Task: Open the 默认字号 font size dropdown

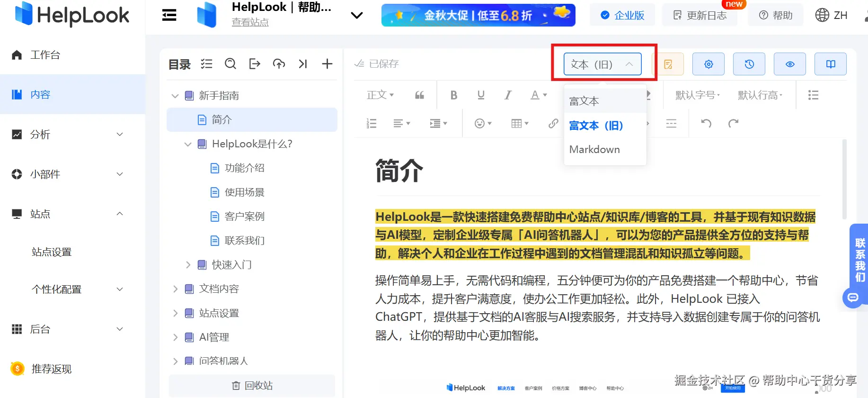Action: 698,95
